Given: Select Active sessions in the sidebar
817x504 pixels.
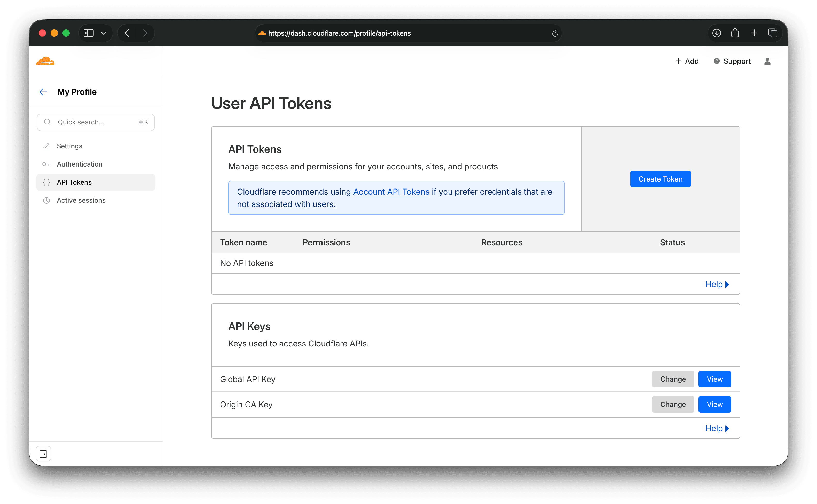Looking at the screenshot, I should pyautogui.click(x=81, y=200).
